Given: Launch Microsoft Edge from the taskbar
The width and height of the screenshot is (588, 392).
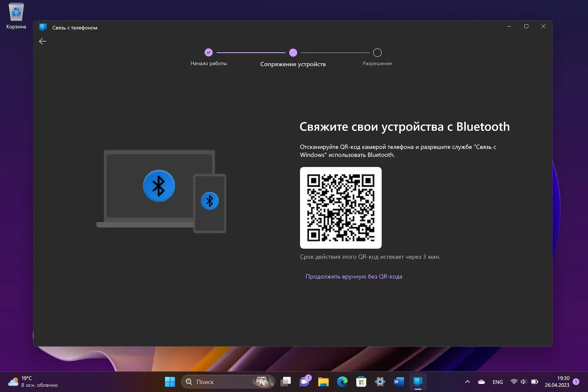Looking at the screenshot, I should (342, 381).
